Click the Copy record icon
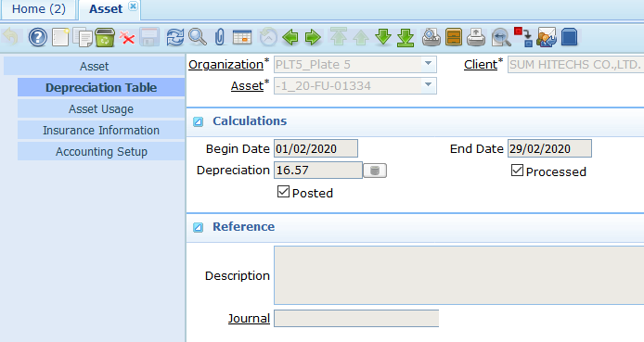 coord(83,37)
